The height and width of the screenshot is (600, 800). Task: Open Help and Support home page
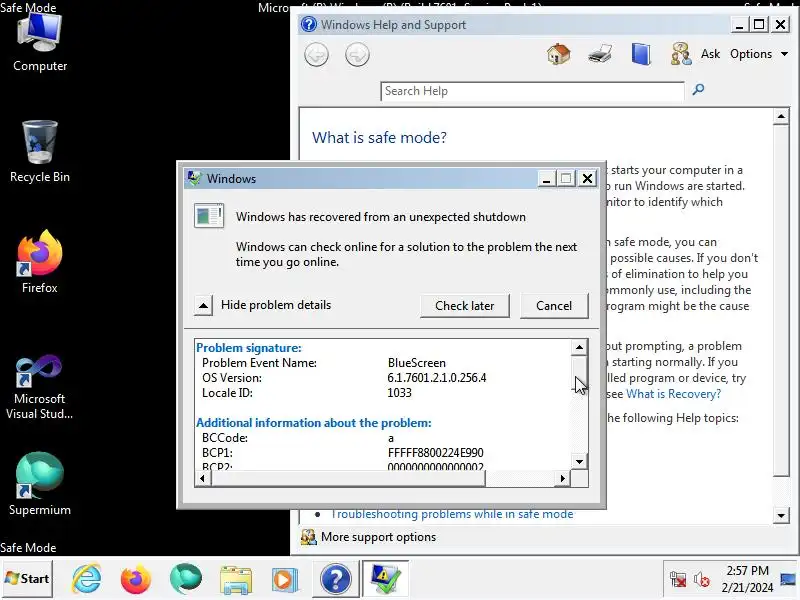[x=559, y=54]
